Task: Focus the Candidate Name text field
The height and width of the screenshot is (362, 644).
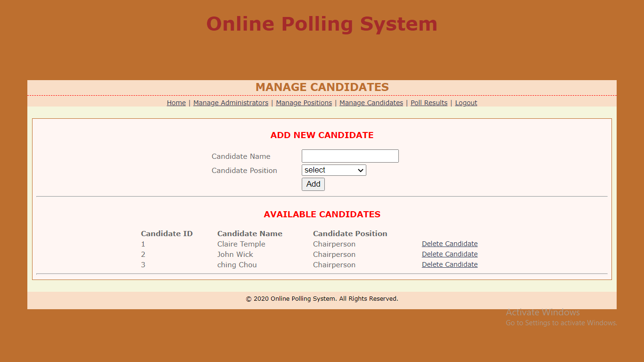Action: (x=350, y=156)
